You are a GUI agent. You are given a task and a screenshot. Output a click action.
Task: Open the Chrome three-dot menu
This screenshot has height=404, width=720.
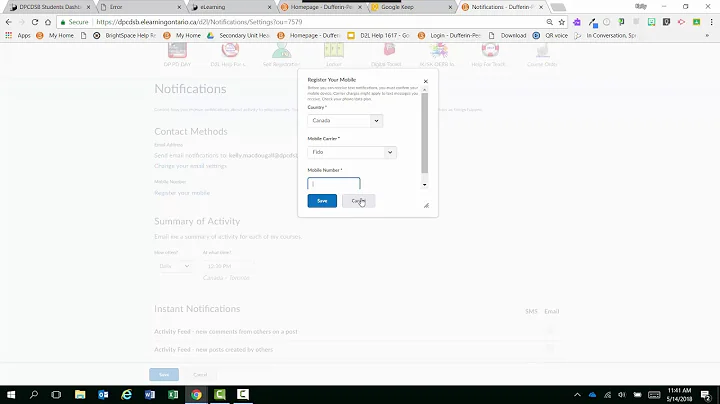click(x=711, y=22)
